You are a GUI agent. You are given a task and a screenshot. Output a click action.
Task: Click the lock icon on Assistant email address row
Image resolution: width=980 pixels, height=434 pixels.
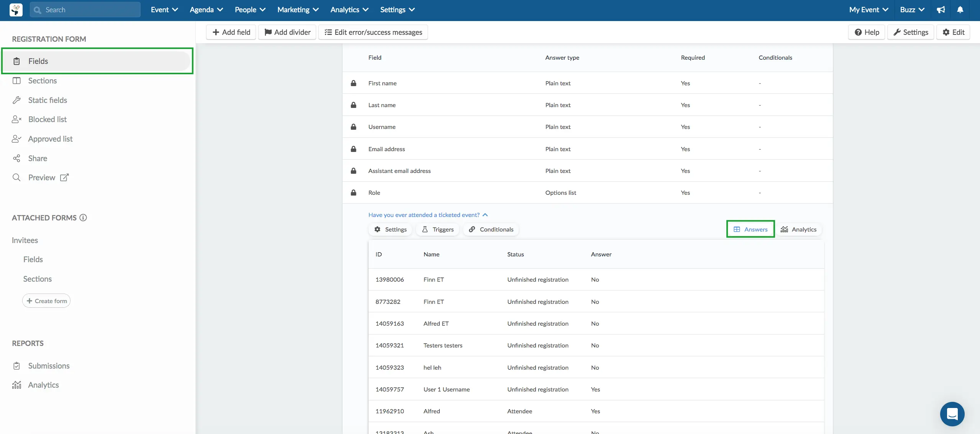coord(353,171)
